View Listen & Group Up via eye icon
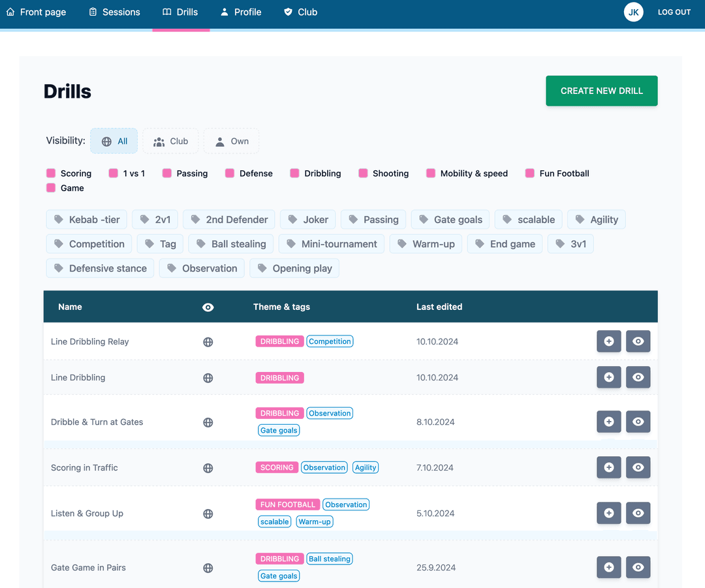Screen dimensions: 705x588 [x=638, y=513]
